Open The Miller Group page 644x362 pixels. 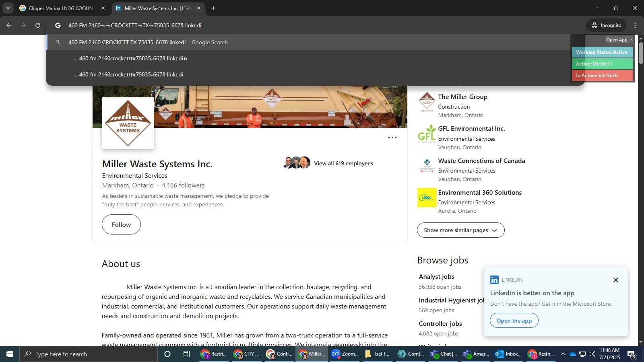(x=462, y=97)
